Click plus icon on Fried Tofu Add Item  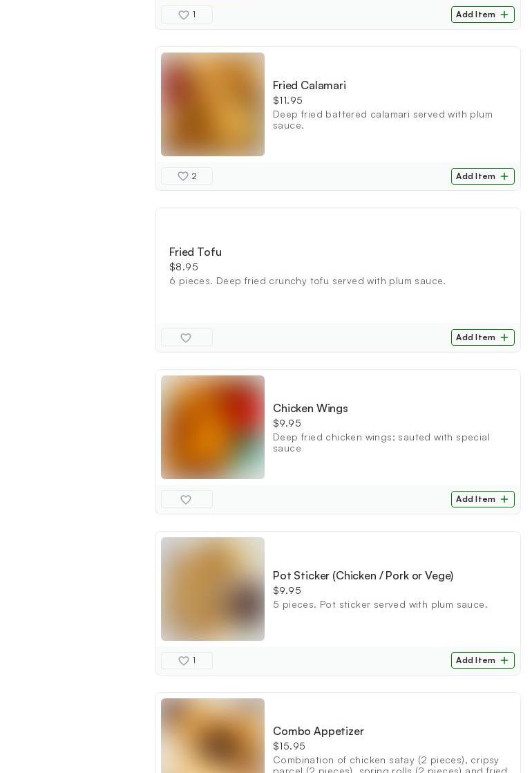pyautogui.click(x=504, y=337)
